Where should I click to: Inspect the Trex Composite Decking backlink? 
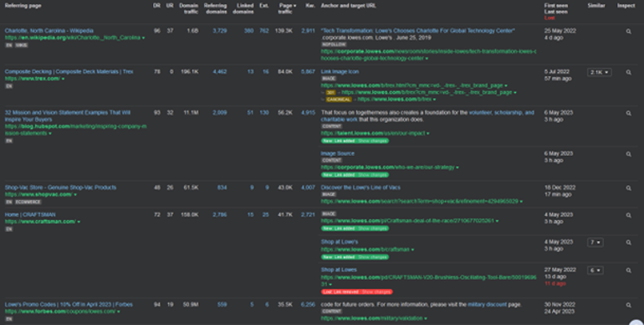pyautogui.click(x=628, y=72)
